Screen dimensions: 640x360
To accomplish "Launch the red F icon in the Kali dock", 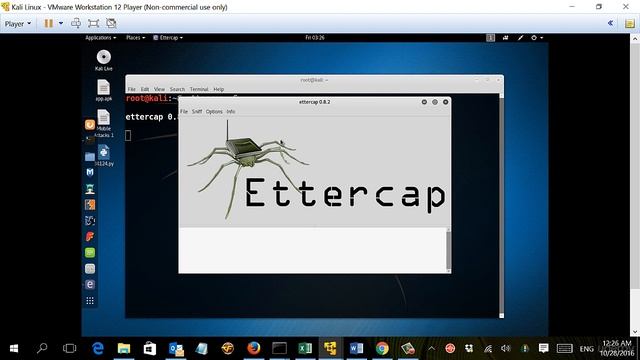I will point(90,236).
